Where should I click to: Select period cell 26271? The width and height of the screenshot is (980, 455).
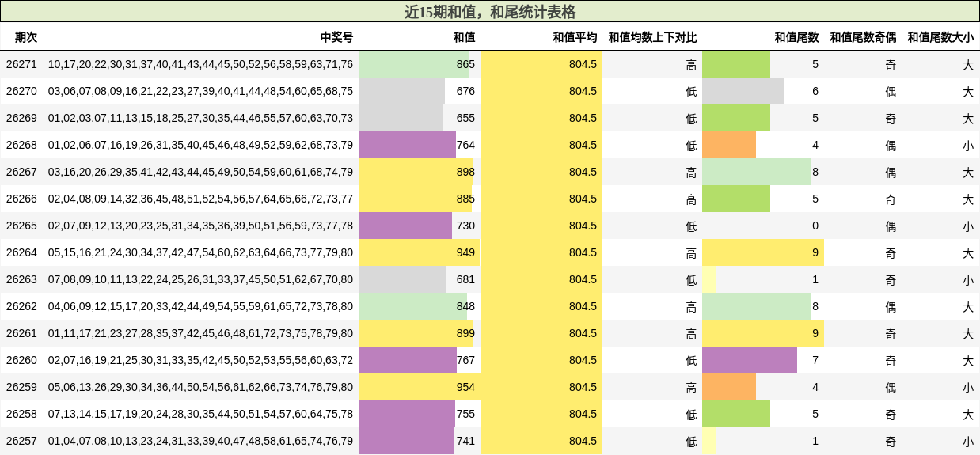tap(21, 64)
